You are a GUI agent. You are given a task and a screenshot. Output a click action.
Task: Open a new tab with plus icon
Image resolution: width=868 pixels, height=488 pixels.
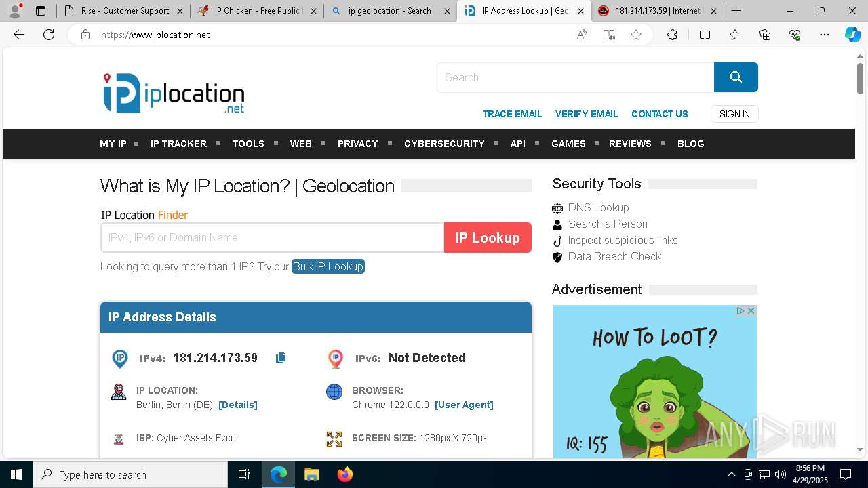pos(736,11)
